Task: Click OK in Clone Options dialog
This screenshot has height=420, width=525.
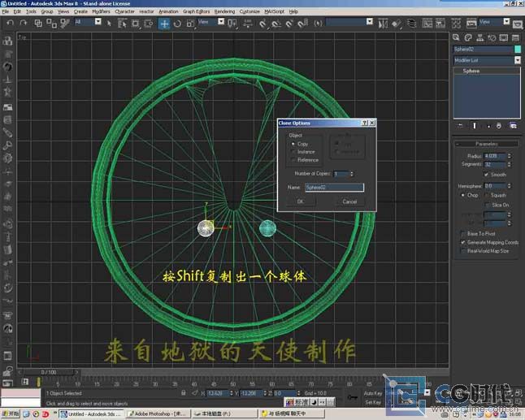Action: [x=300, y=201]
